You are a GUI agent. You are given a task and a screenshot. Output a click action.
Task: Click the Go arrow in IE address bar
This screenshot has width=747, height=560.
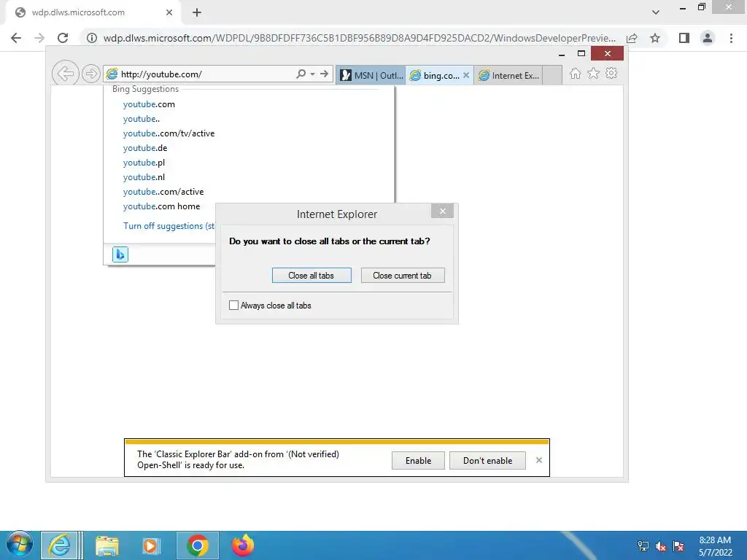pyautogui.click(x=324, y=74)
